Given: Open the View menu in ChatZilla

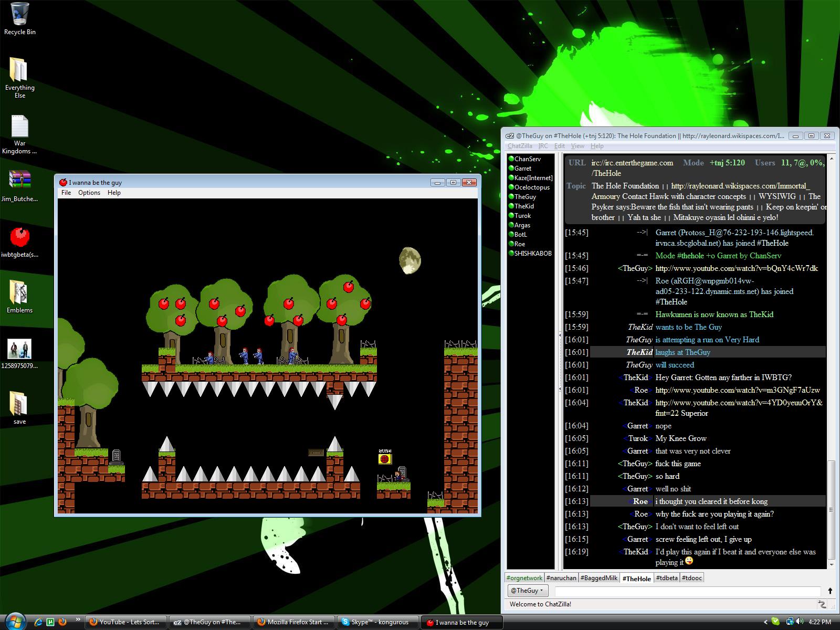Looking at the screenshot, I should click(x=577, y=146).
